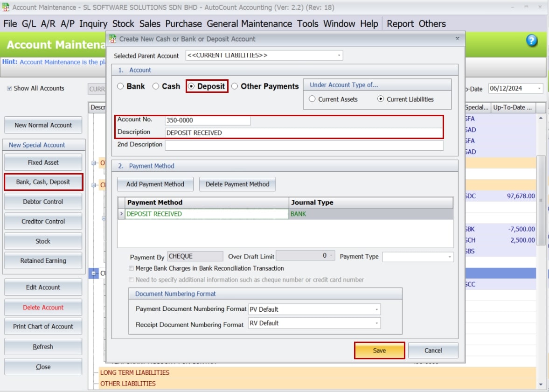The width and height of the screenshot is (549, 392).
Task: Open the Selected Parent Account dropdown
Action: pyautogui.click(x=340, y=55)
